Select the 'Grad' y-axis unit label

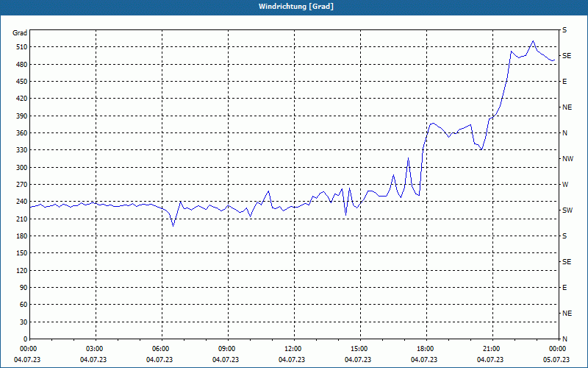tap(20, 33)
